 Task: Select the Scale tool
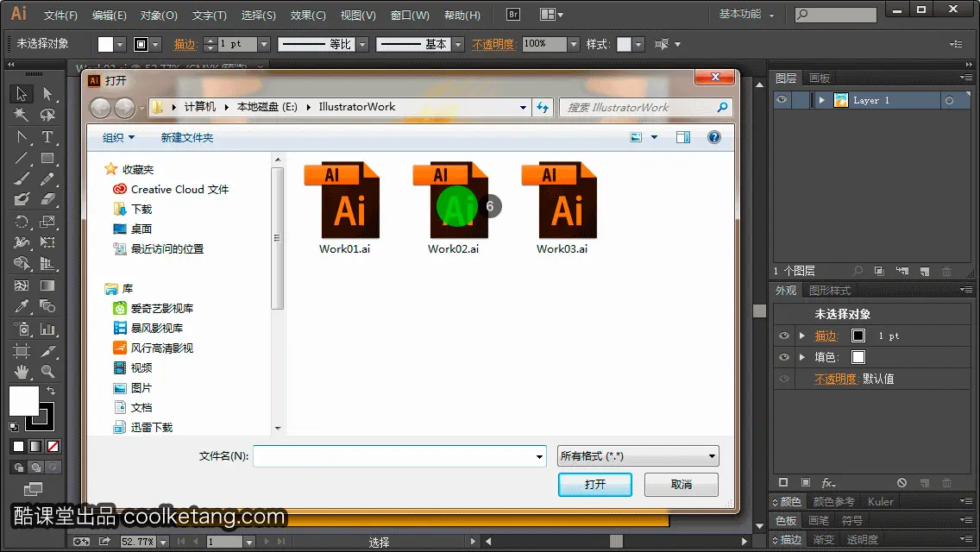tap(47, 222)
